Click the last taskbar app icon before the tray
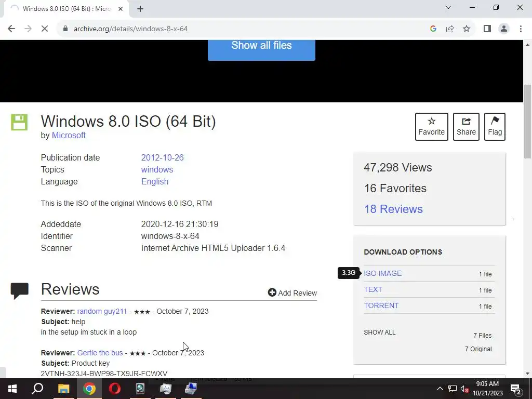 (x=191, y=389)
